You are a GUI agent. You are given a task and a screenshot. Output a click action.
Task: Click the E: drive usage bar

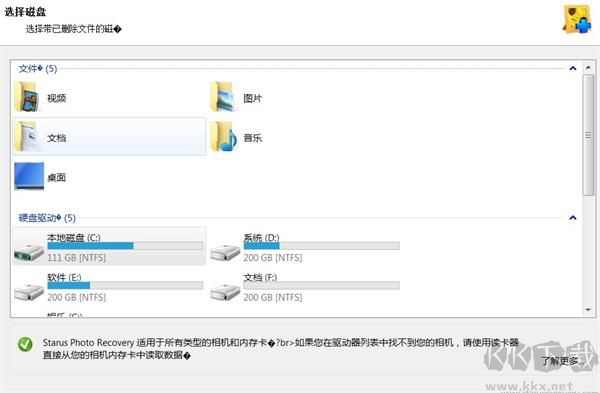click(x=125, y=285)
